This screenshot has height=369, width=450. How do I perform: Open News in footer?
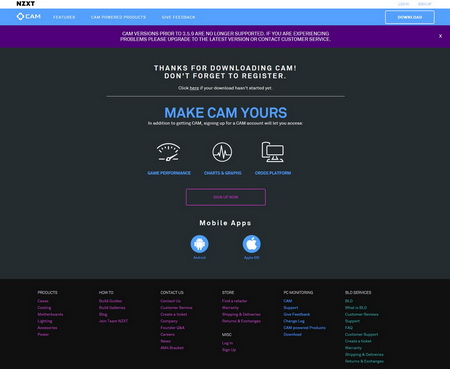tap(165, 341)
